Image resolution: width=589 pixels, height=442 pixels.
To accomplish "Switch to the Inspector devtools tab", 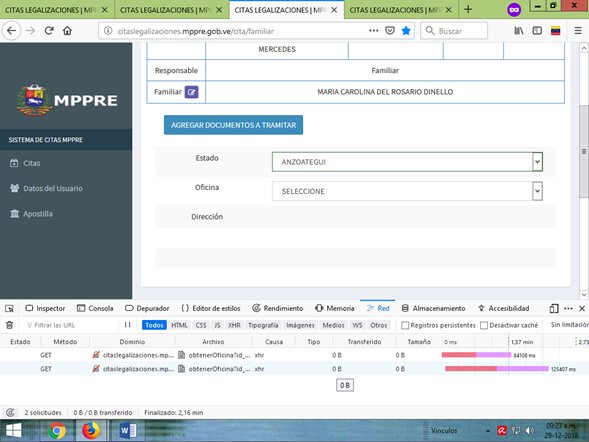I will pos(45,308).
